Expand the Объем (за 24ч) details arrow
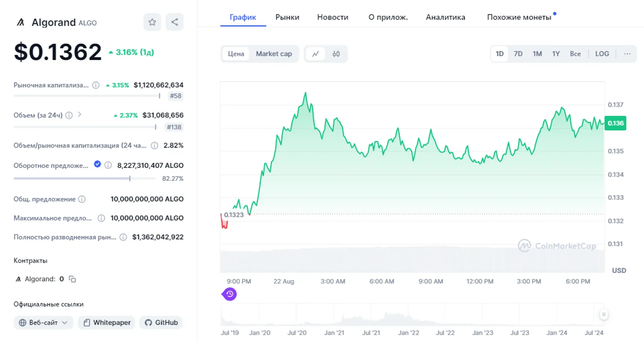The width and height of the screenshot is (644, 342). point(80,115)
